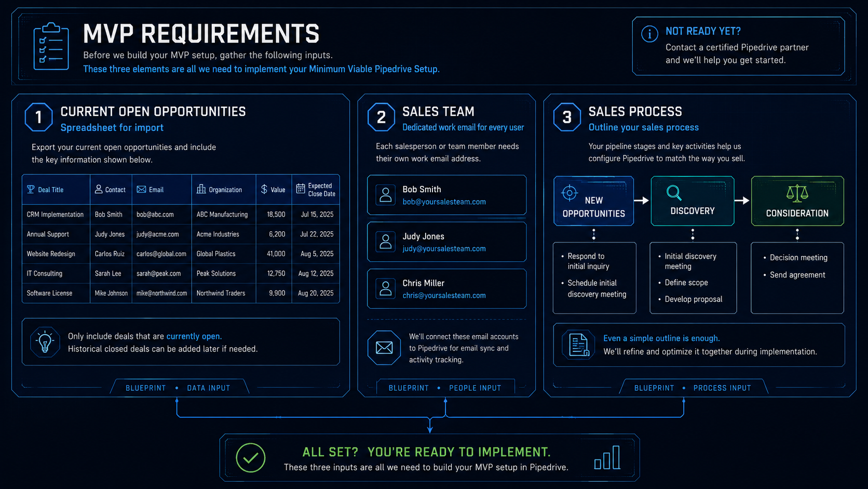Click the green checkmark circle icon
868x489 pixels.
click(251, 458)
